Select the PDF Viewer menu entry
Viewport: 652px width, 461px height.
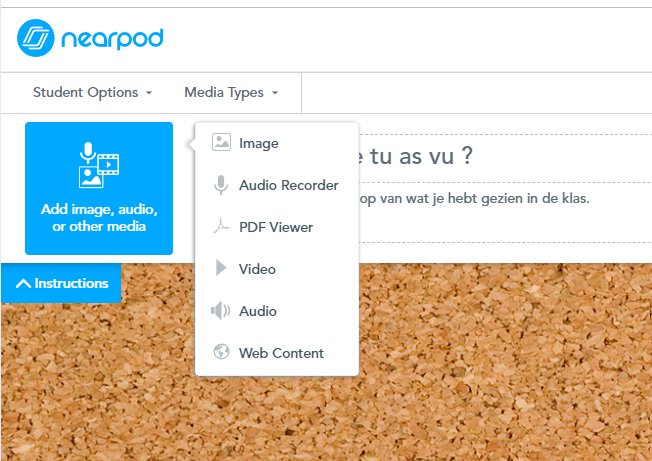(276, 227)
